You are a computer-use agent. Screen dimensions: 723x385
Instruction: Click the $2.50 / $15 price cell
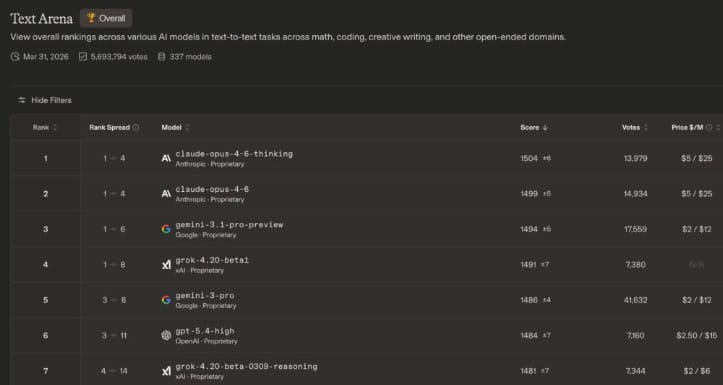click(x=697, y=335)
